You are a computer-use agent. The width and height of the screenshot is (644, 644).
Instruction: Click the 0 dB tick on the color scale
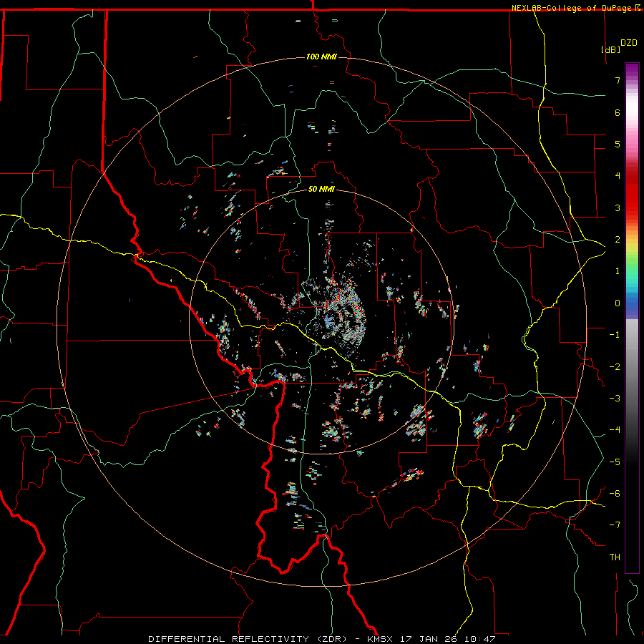click(x=618, y=303)
